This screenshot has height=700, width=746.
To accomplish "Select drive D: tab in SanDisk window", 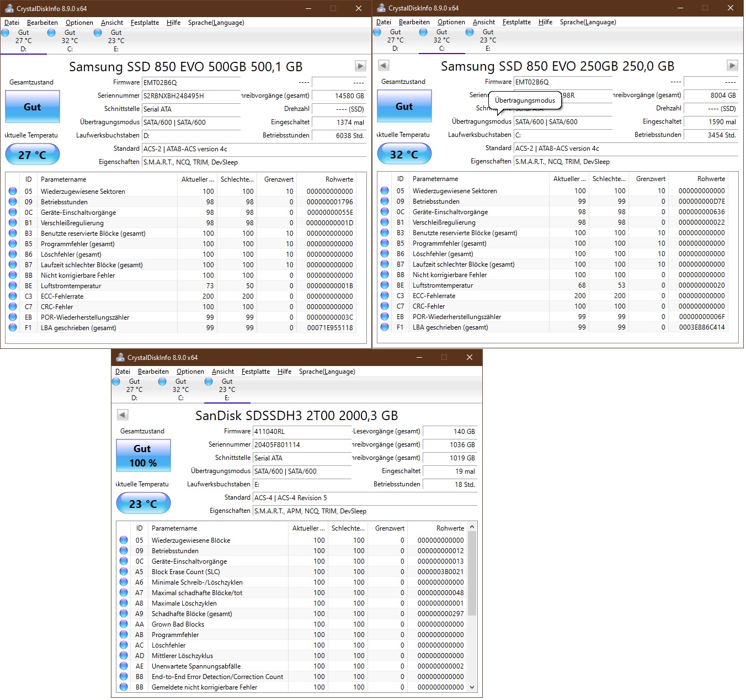I will [x=135, y=389].
